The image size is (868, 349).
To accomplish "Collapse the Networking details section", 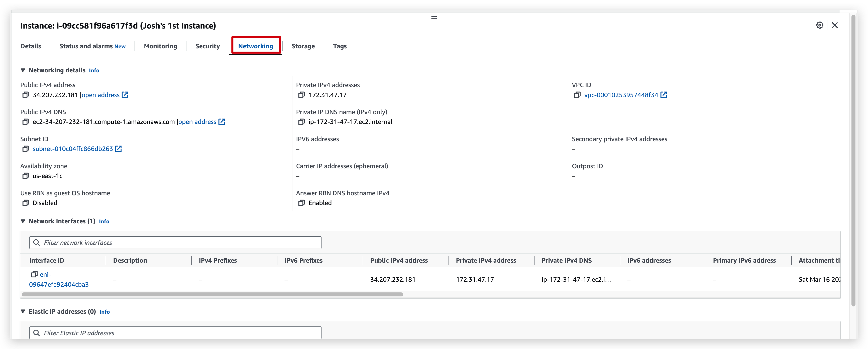I will [x=23, y=70].
